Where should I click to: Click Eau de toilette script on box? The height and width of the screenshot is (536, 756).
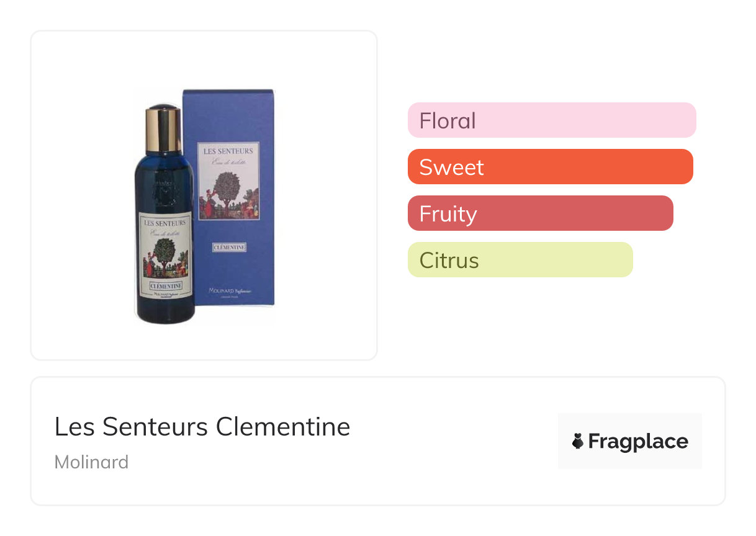coord(228,162)
